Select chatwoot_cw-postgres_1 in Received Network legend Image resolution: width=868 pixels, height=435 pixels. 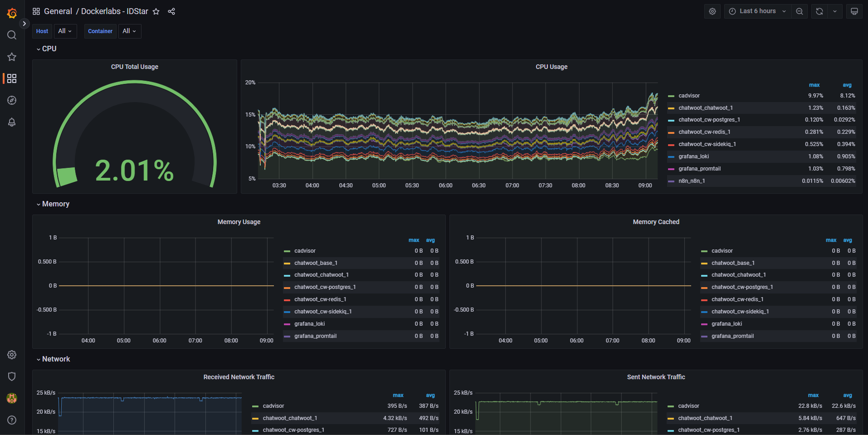293,430
